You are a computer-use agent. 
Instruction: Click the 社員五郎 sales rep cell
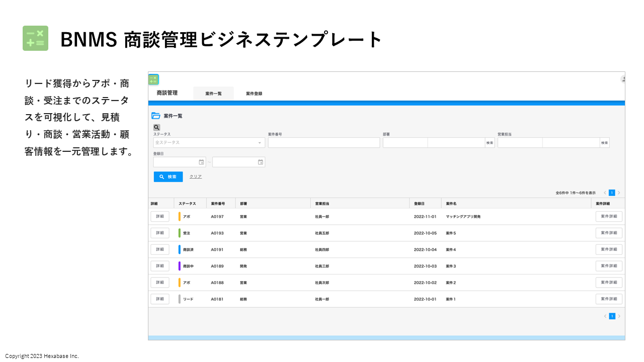322,233
